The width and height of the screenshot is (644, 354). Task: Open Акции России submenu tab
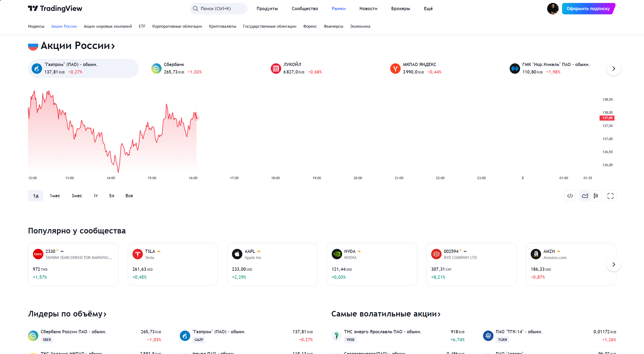coord(64,26)
